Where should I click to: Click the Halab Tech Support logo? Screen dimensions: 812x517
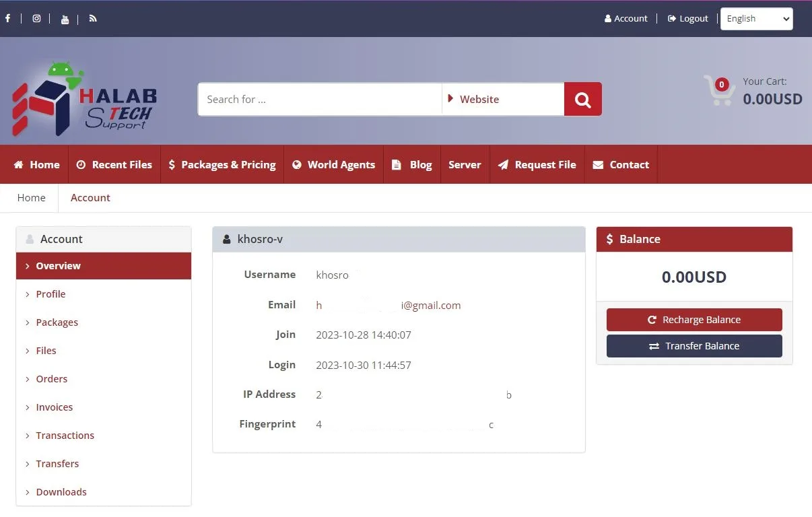(84, 100)
